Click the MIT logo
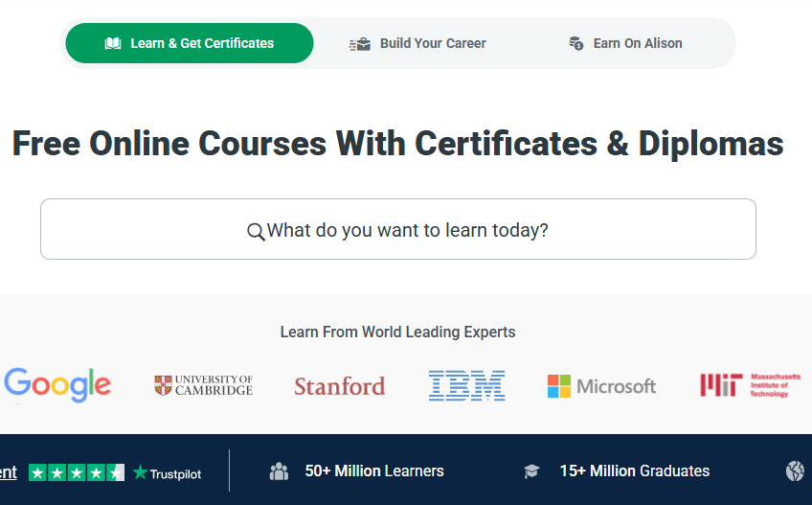The image size is (812, 505). pyautogui.click(x=744, y=385)
